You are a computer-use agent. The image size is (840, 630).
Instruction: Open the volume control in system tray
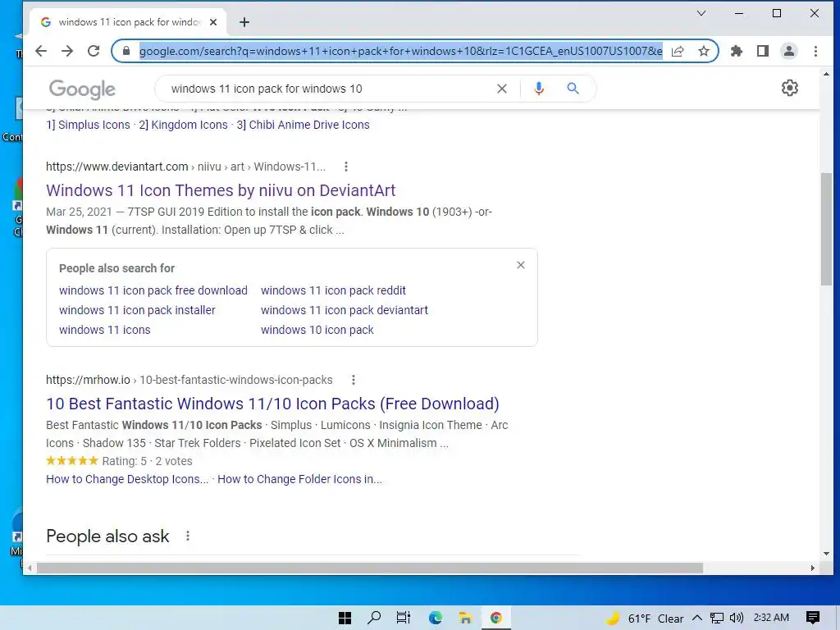click(737, 618)
